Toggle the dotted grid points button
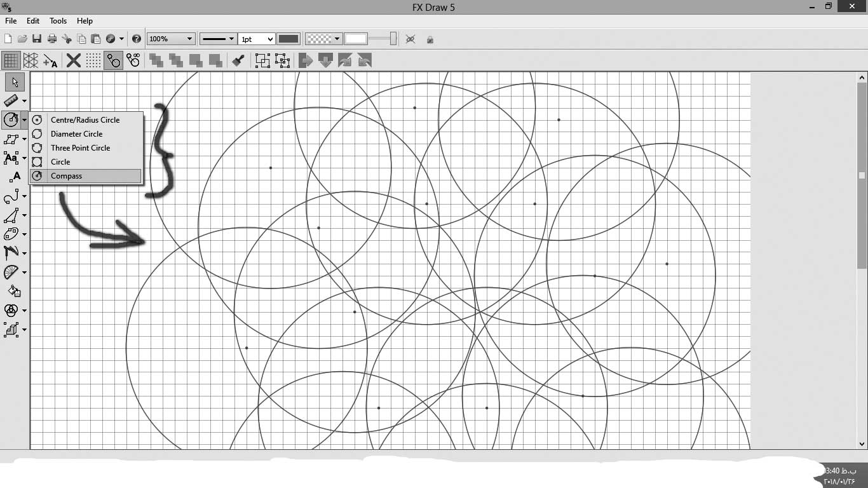 click(x=93, y=60)
